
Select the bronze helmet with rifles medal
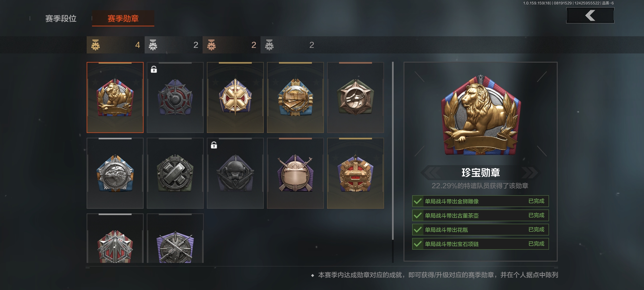(x=295, y=173)
